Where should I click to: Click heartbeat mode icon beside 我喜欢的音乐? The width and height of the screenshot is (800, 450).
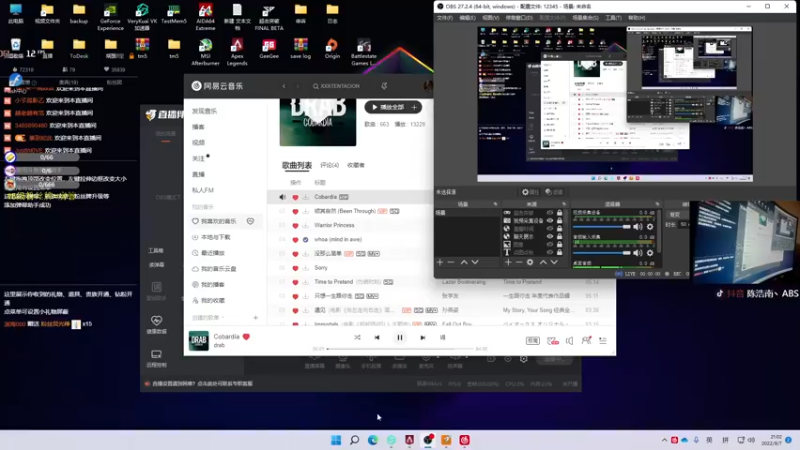251,221
